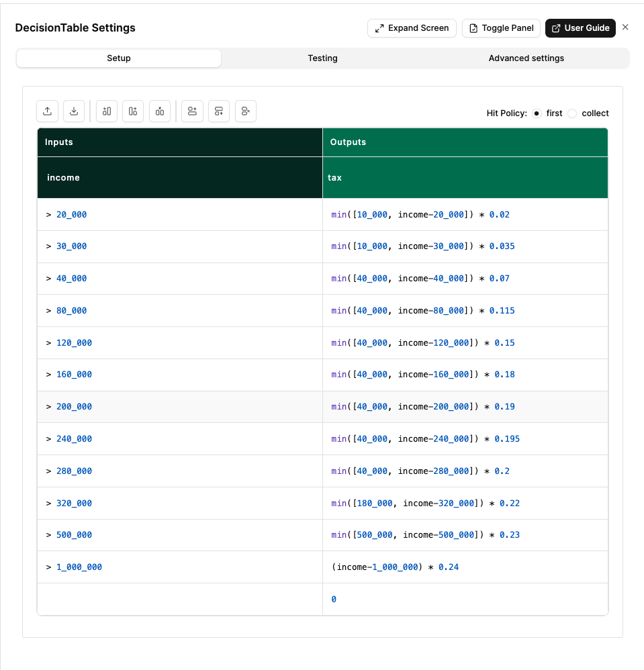Click the tax formula ending '* 0.115'

(x=465, y=311)
